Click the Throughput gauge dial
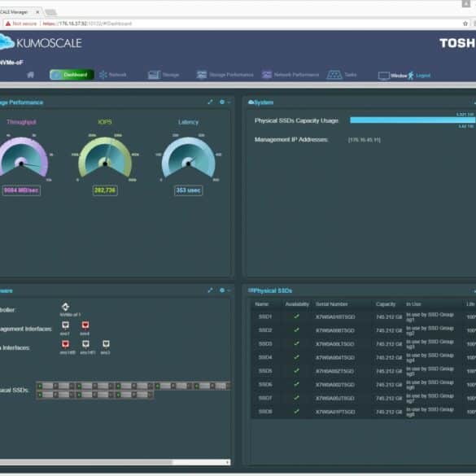 tap(22, 157)
